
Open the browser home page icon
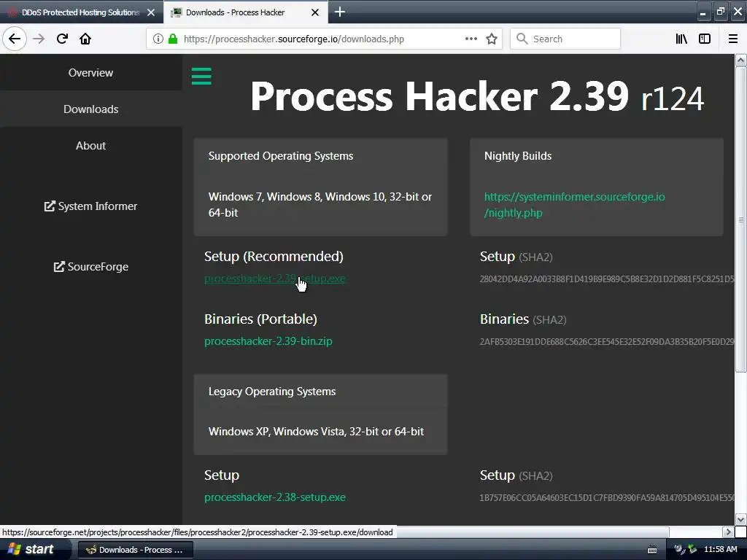coord(85,39)
